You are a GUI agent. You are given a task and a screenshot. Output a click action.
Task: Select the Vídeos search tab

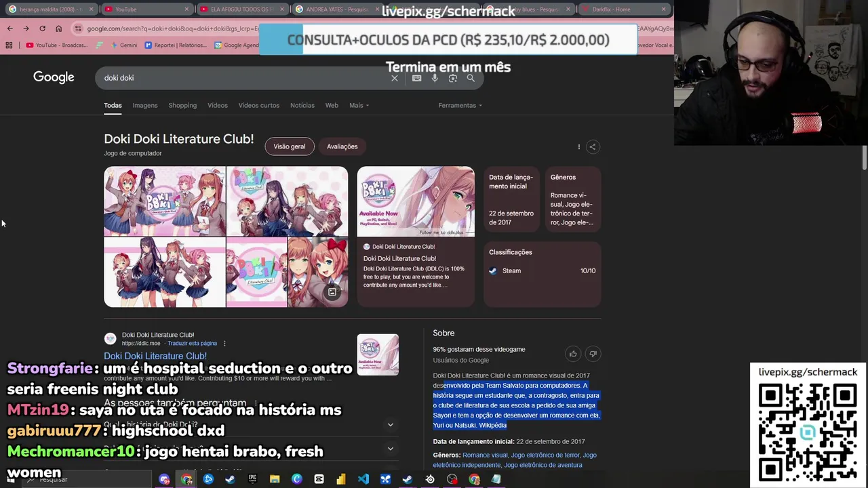[x=218, y=105]
